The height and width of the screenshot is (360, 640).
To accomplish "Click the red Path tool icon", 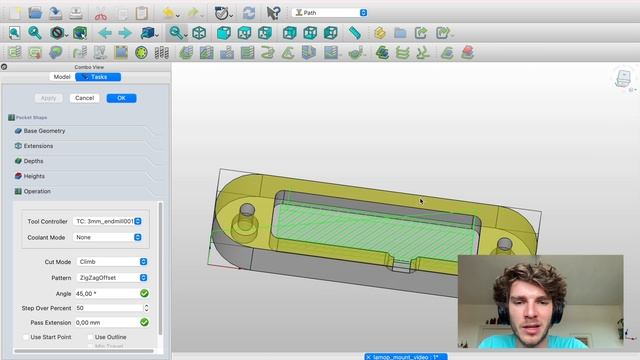I will tap(468, 52).
